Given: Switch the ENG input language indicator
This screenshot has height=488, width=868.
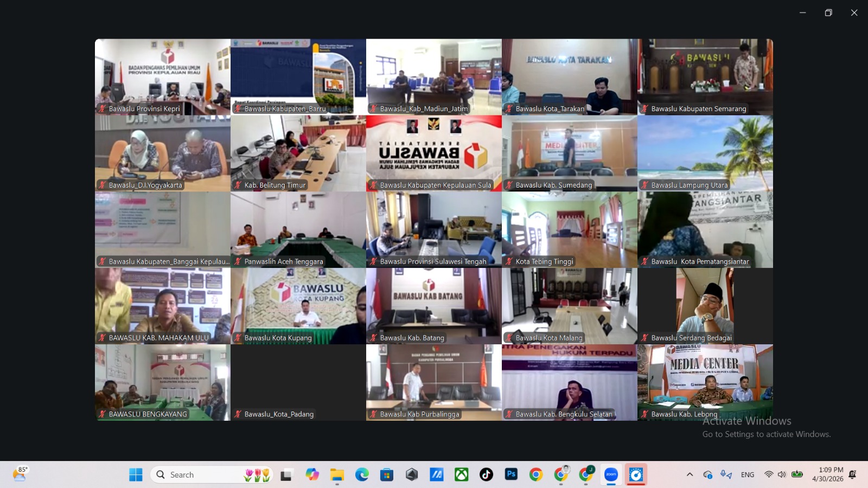Looking at the screenshot, I should click(x=748, y=475).
